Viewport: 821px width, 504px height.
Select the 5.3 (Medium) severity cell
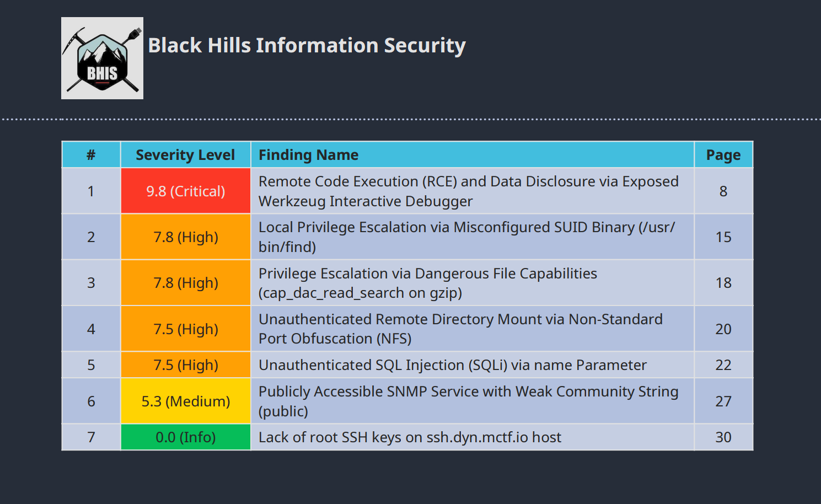(186, 401)
